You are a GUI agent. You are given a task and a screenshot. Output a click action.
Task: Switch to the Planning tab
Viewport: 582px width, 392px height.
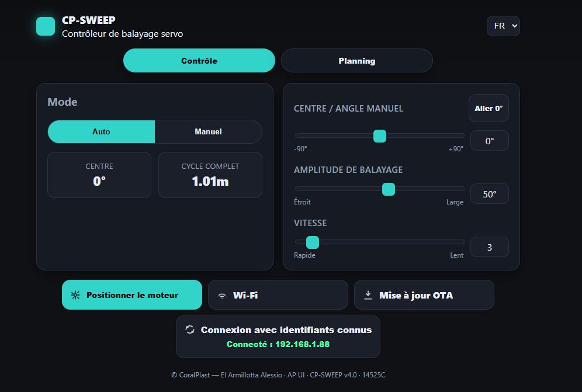click(x=356, y=61)
